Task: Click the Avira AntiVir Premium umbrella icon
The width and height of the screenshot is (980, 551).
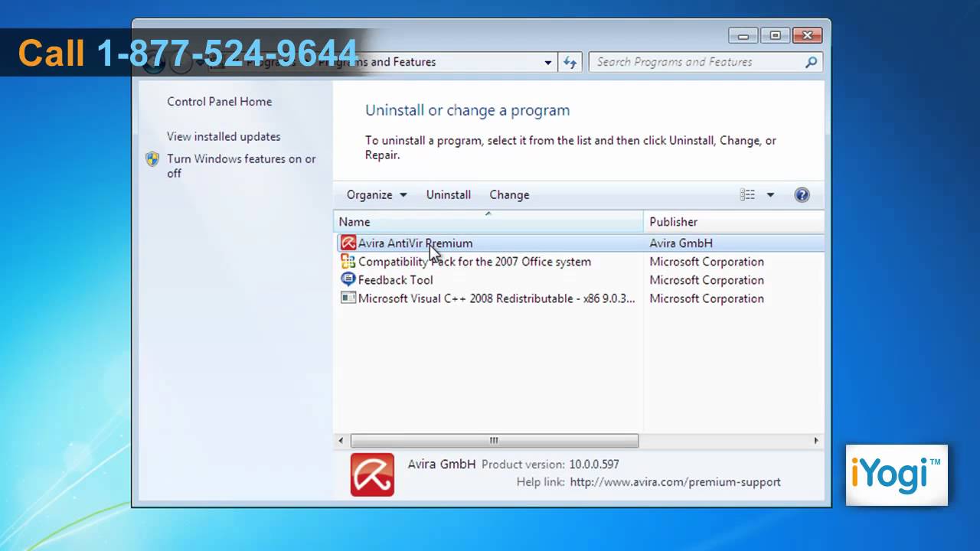Action: pyautogui.click(x=348, y=243)
